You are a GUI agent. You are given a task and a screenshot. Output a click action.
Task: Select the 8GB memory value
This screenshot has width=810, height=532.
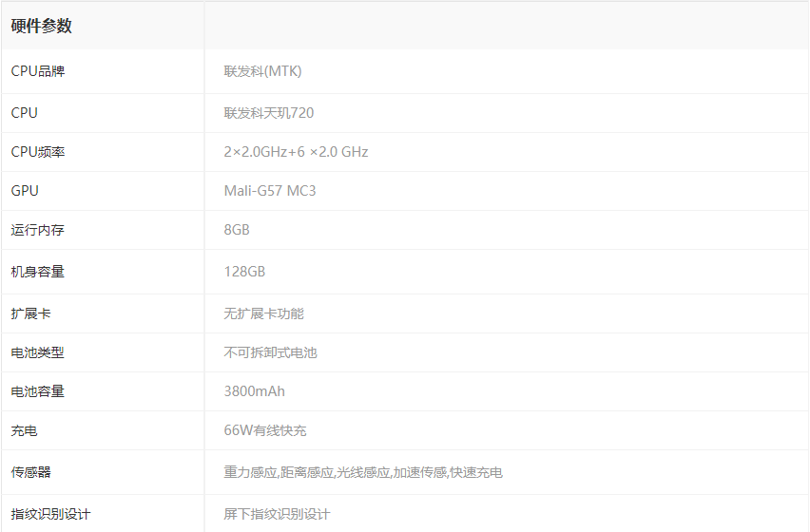(237, 230)
